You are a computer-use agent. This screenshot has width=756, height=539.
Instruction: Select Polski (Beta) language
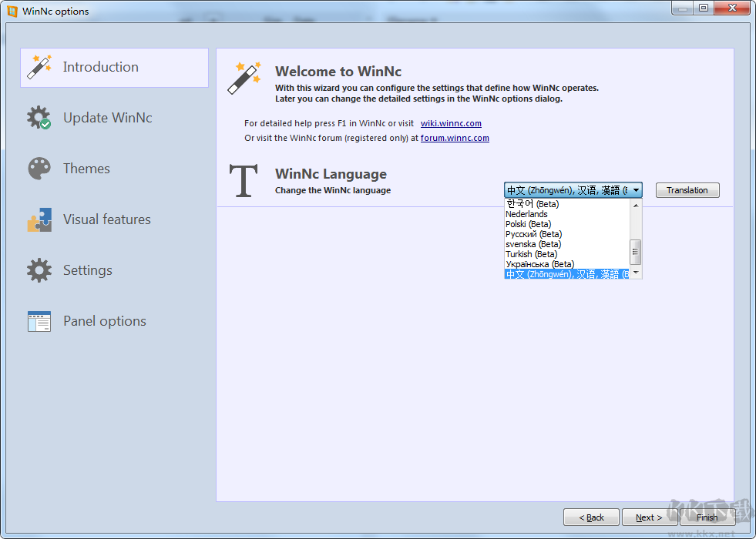[566, 224]
